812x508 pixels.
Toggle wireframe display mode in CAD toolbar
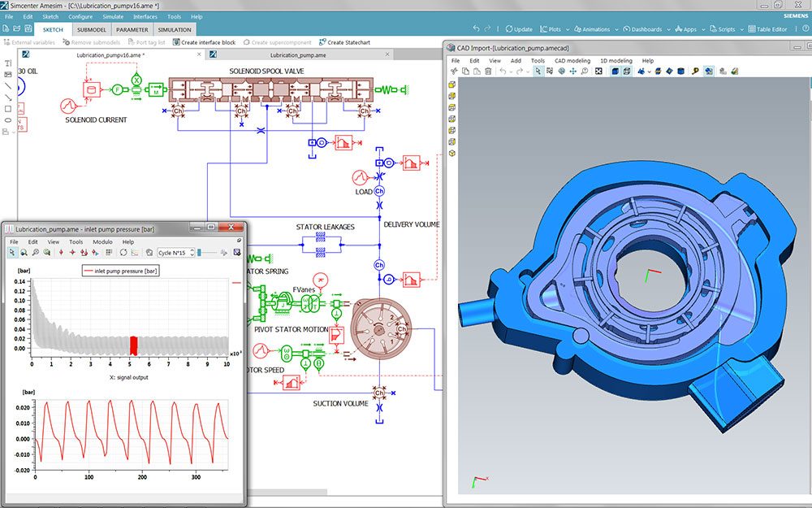[628, 72]
